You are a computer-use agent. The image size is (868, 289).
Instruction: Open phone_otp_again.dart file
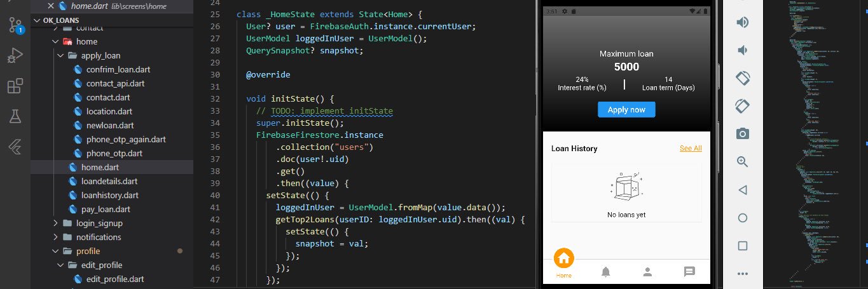[126, 139]
